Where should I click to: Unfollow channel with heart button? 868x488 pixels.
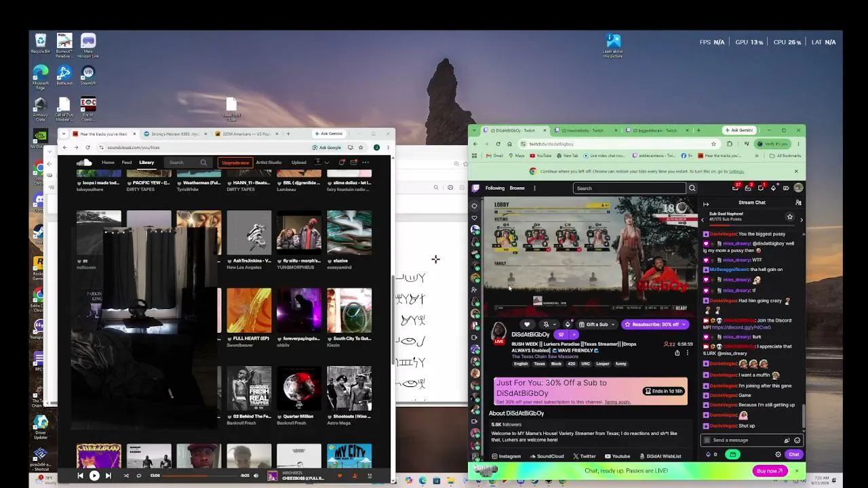point(527,325)
